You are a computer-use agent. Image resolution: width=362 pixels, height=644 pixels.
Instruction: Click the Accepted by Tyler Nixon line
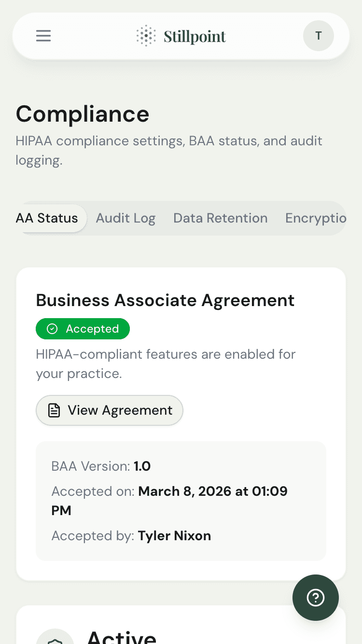tap(131, 536)
